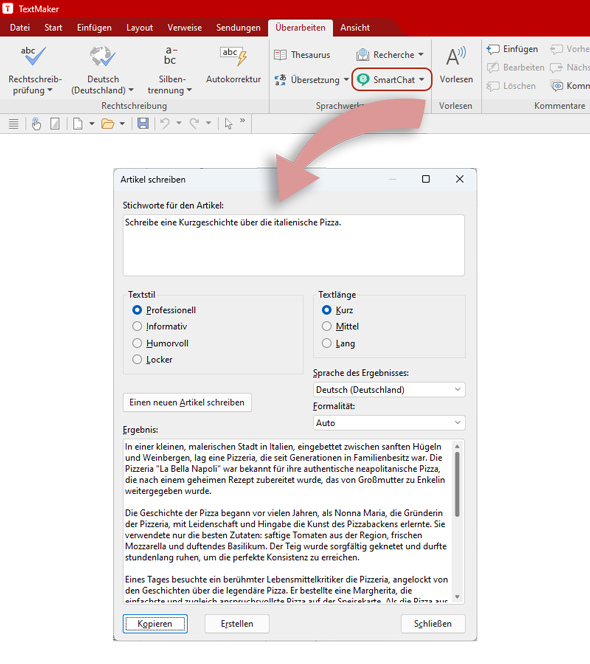The width and height of the screenshot is (590, 664).
Task: Open the undo history dropdown arrow
Action: click(179, 123)
